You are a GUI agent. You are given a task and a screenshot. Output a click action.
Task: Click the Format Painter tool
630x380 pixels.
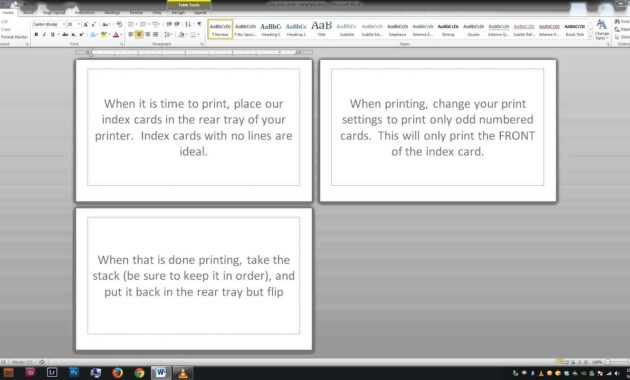coord(14,37)
